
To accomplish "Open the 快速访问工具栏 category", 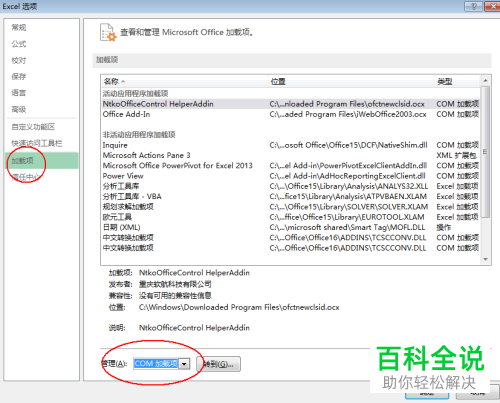I will tap(37, 144).
